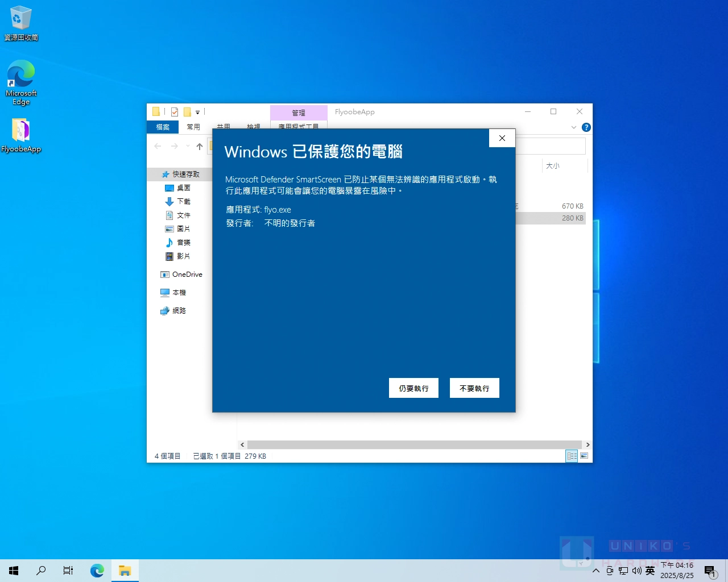Open Explorer Help with the blue question icon
This screenshot has height=582, width=728.
pos(586,127)
